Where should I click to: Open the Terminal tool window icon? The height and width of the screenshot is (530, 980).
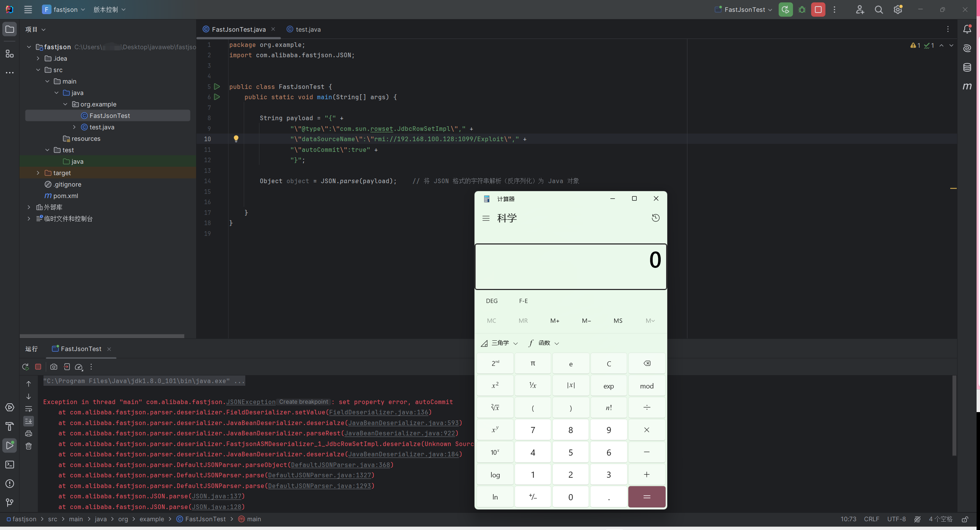(10, 465)
